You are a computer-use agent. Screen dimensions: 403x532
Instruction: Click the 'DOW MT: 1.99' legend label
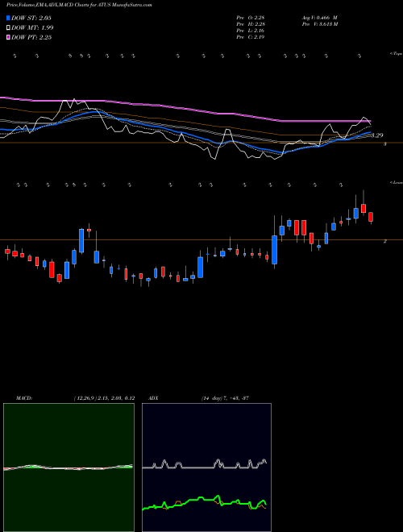(x=32, y=28)
